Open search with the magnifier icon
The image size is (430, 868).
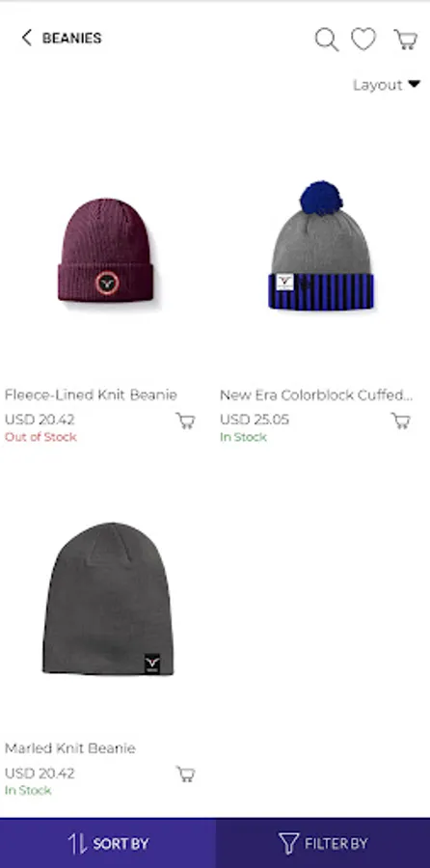click(x=327, y=40)
